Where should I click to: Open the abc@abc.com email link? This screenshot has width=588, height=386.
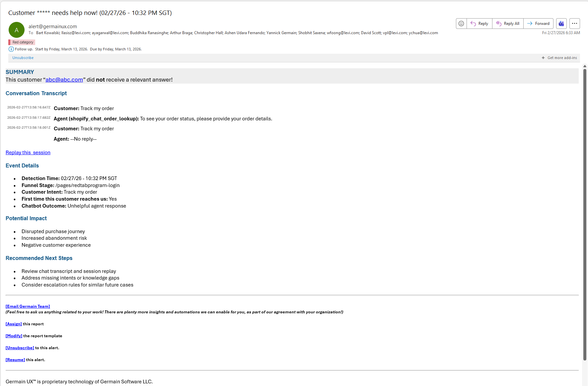click(x=64, y=80)
